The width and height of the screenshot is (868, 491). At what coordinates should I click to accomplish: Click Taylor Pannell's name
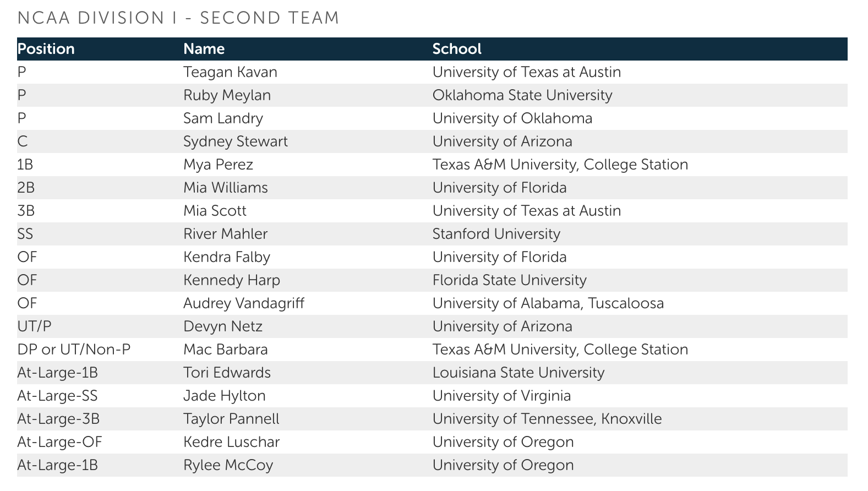(x=231, y=419)
